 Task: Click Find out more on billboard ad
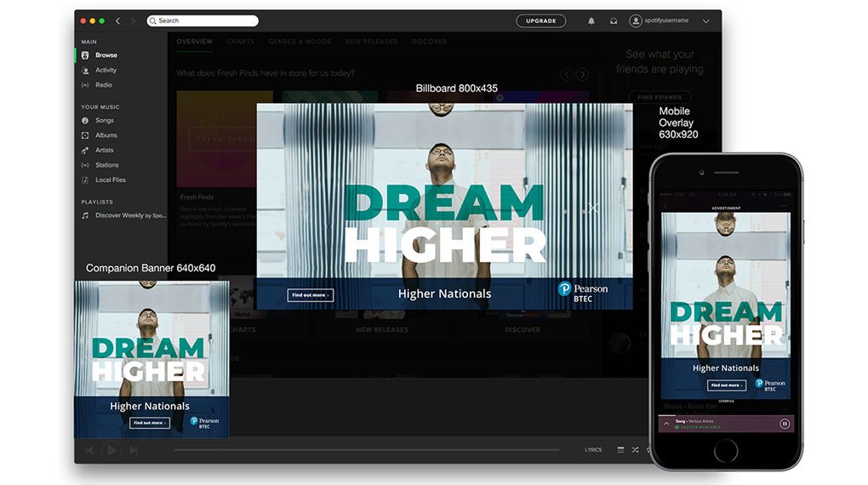click(x=311, y=295)
